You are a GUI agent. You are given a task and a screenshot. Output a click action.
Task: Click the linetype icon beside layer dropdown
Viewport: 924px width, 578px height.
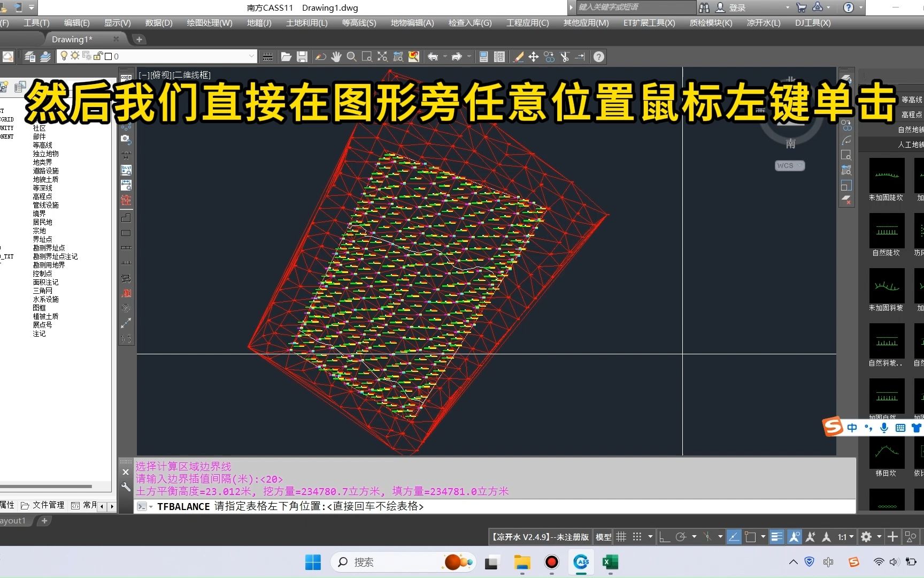(x=268, y=57)
